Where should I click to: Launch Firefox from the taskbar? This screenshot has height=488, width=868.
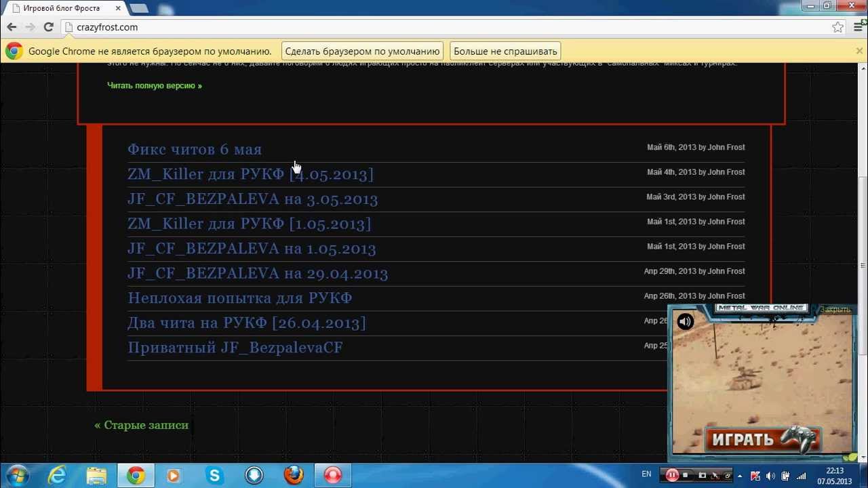coord(294,476)
